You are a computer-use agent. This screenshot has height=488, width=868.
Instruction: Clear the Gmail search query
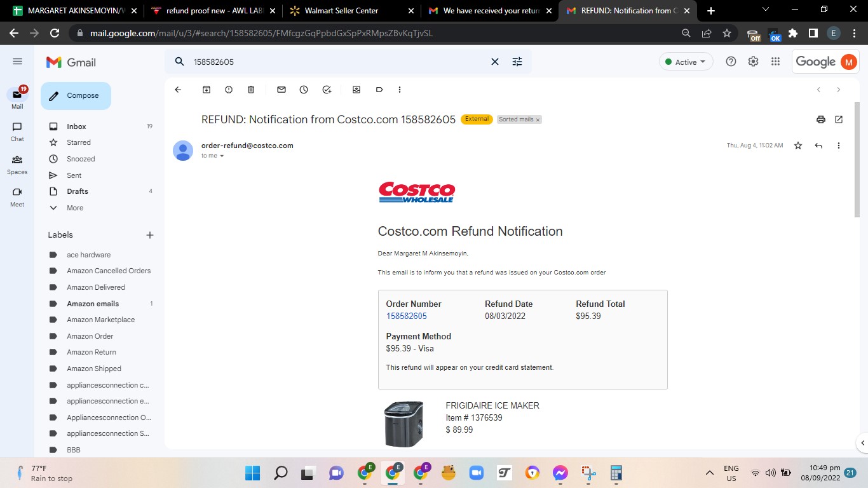point(495,62)
